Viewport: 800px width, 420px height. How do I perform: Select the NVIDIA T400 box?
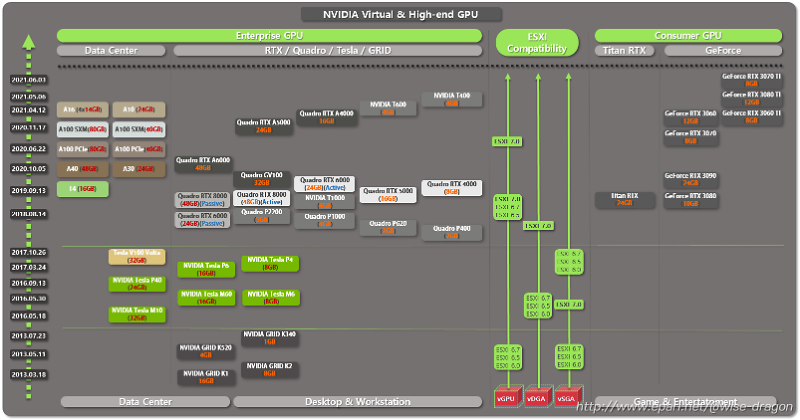[x=452, y=99]
